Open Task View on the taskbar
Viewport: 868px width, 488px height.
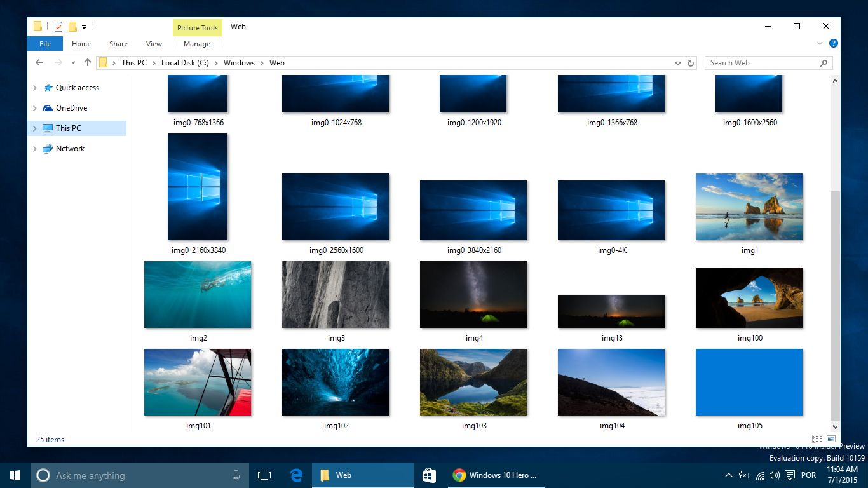pos(264,475)
